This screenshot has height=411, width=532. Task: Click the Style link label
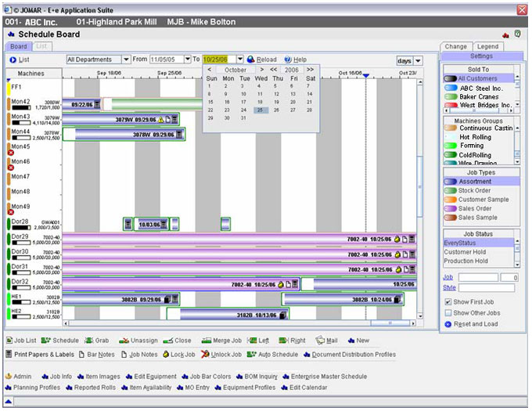click(449, 287)
